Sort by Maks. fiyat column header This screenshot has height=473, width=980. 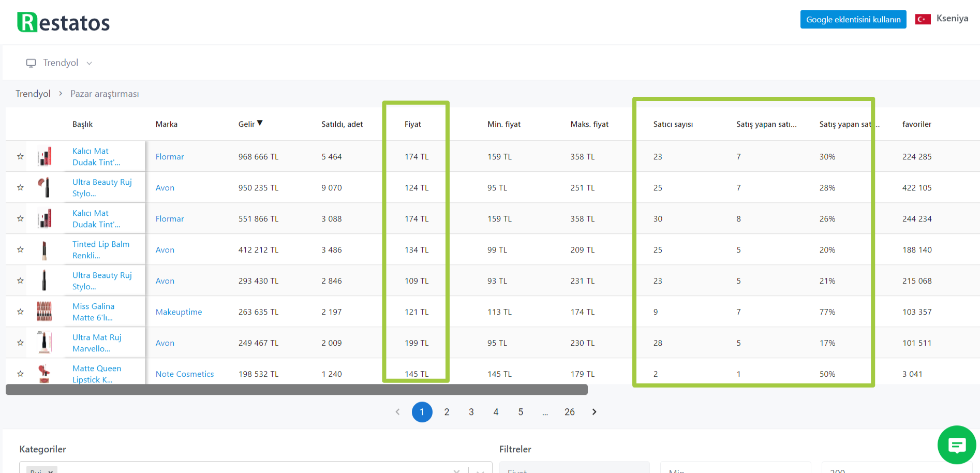point(589,124)
